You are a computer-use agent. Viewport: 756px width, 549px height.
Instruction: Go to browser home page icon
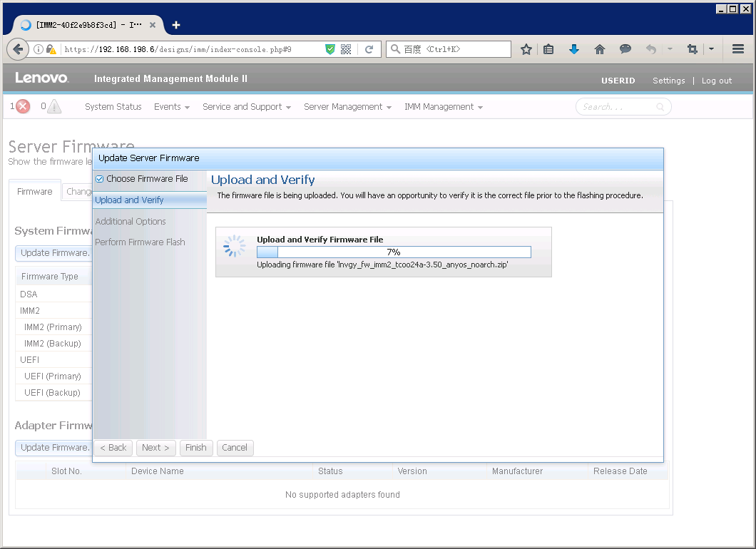coord(600,49)
